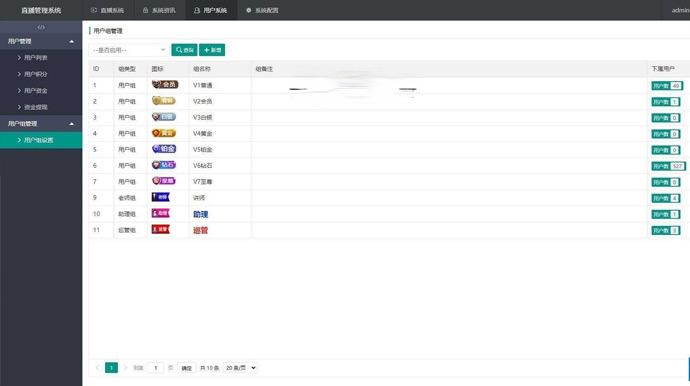
Task: Open the 20条/页 page size dropdown
Action: pyautogui.click(x=240, y=368)
